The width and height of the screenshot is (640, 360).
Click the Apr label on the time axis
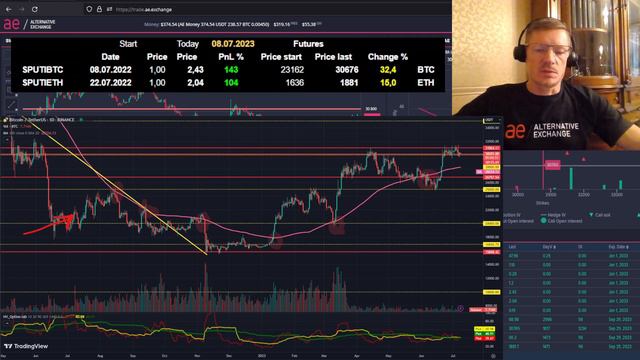(357, 356)
